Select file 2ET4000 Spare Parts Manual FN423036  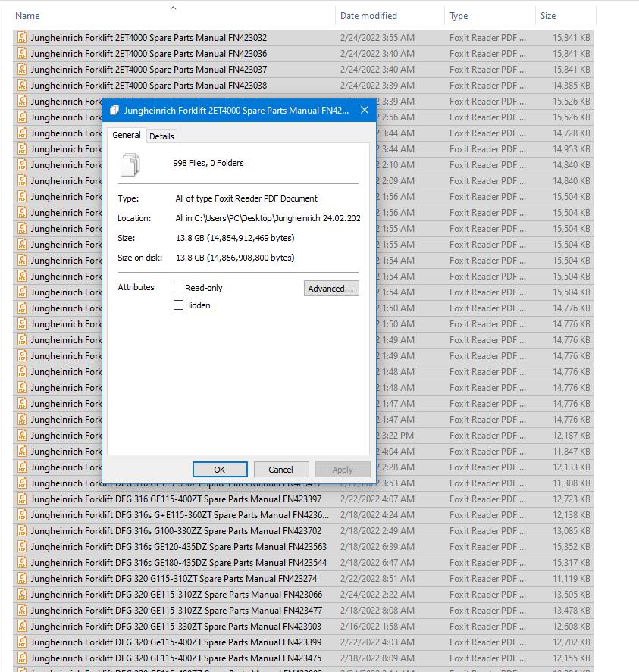point(149,54)
